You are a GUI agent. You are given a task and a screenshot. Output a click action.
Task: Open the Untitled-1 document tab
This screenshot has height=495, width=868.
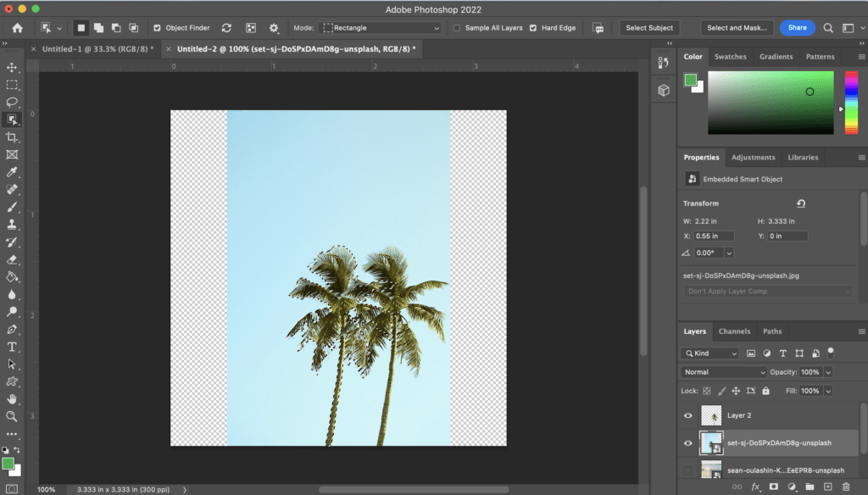click(x=97, y=49)
